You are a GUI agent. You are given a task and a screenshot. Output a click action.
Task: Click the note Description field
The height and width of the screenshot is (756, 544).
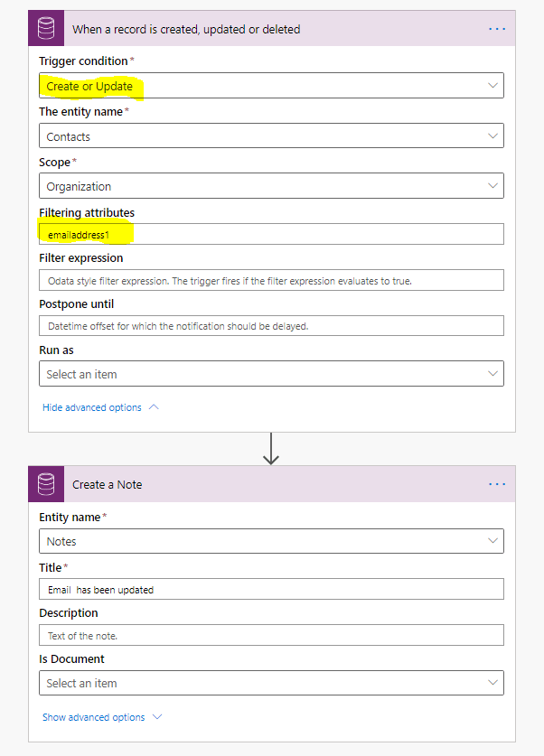click(x=271, y=636)
